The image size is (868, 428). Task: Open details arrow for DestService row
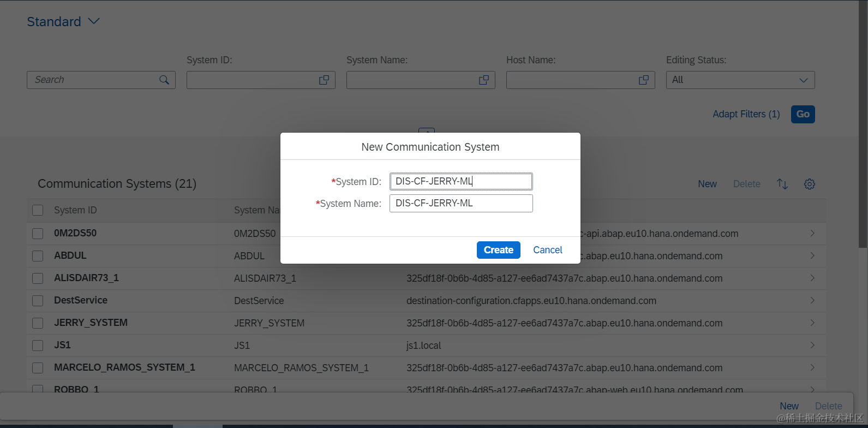tap(812, 300)
